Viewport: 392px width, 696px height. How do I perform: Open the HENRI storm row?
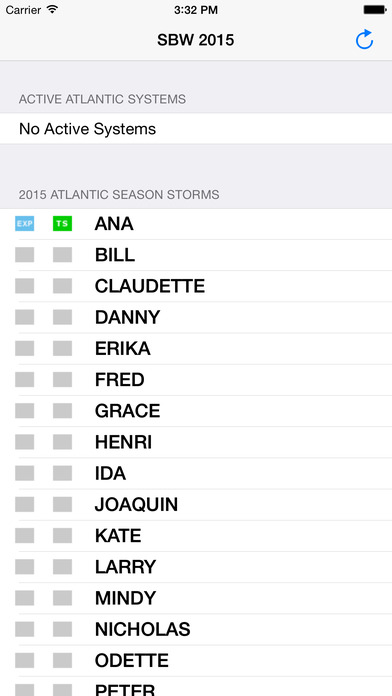tap(196, 442)
